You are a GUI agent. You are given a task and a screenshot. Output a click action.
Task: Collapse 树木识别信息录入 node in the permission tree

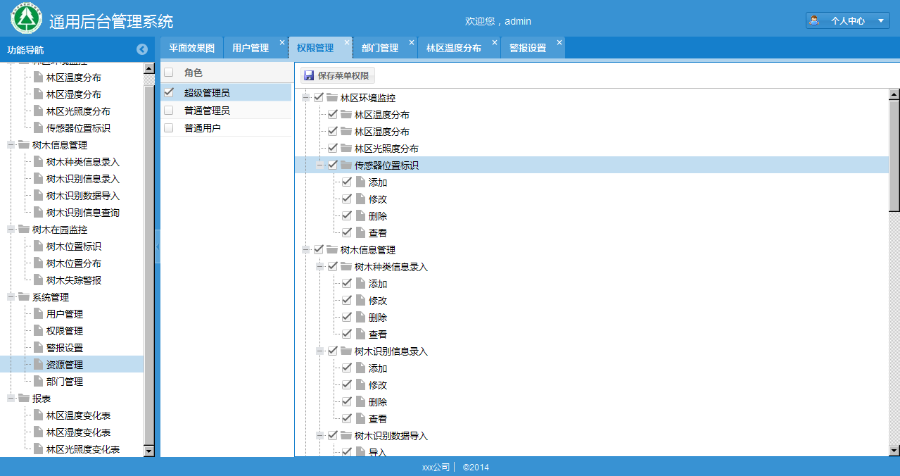[320, 351]
